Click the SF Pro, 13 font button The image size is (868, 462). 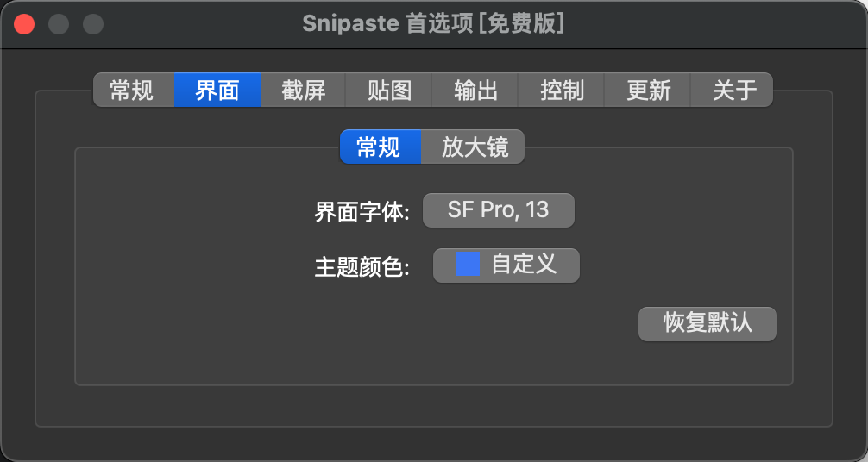tap(498, 210)
